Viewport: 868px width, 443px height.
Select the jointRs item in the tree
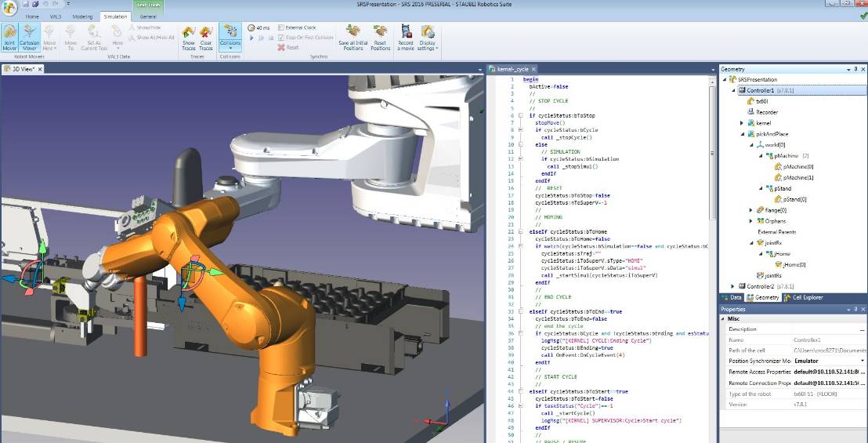769,275
